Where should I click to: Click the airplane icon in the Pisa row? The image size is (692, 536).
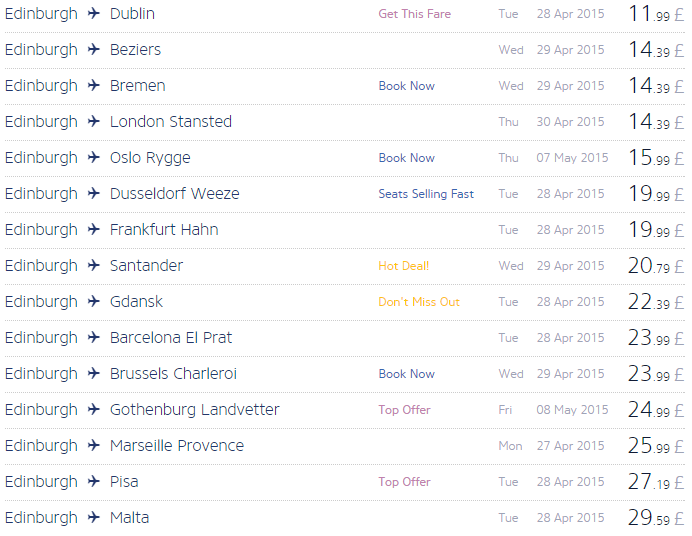pyautogui.click(x=94, y=481)
